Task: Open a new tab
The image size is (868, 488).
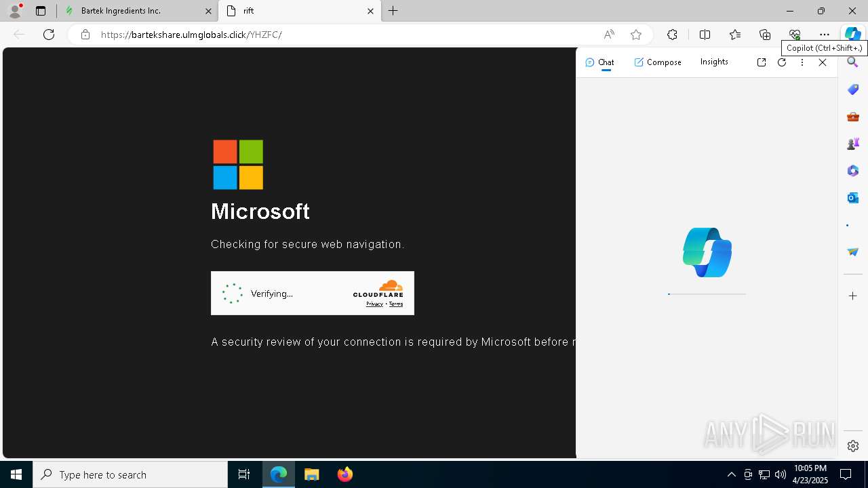Action: tap(393, 11)
